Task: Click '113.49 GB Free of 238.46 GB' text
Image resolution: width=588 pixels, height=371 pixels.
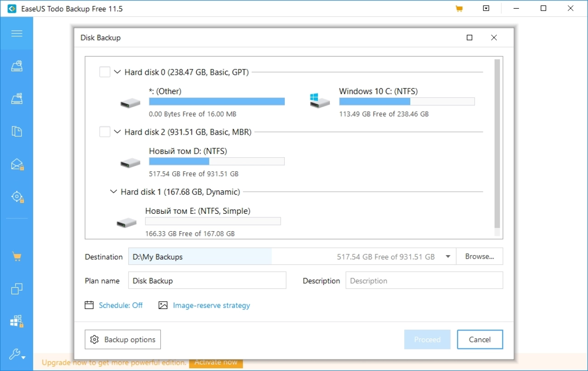Action: tap(384, 114)
